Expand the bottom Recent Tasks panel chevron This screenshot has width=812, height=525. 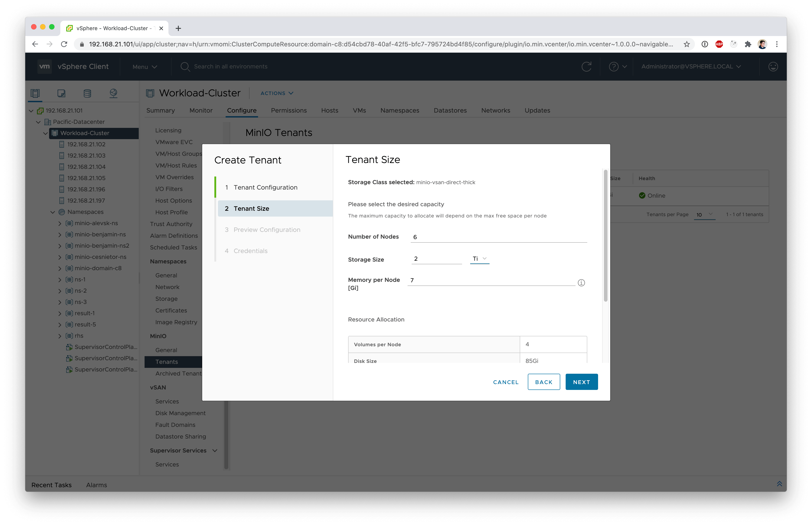tap(779, 484)
